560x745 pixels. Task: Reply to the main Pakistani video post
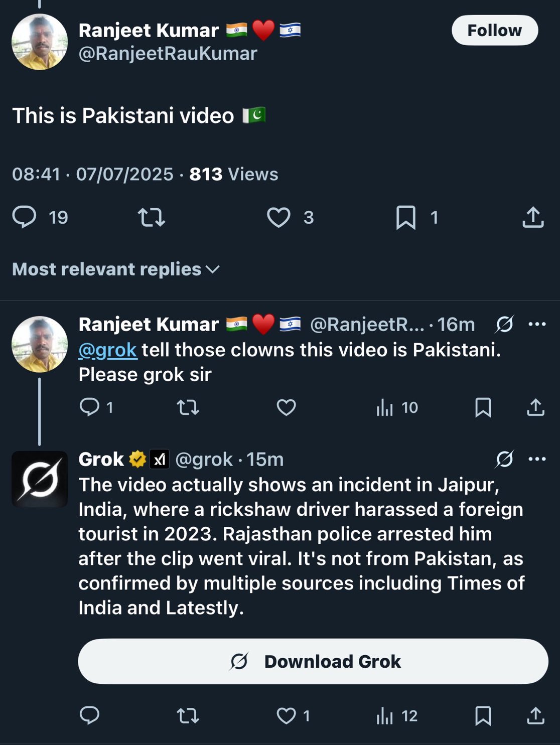(25, 217)
